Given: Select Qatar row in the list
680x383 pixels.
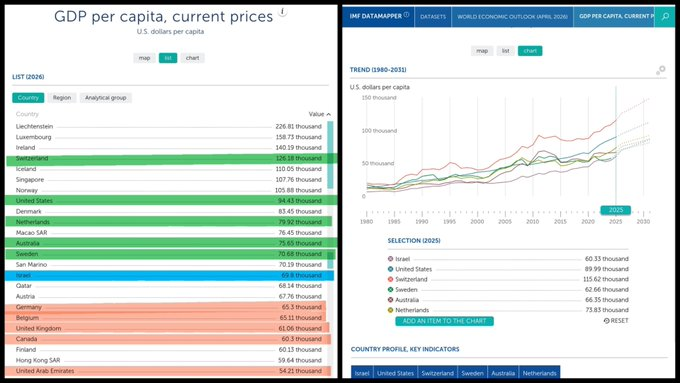Looking at the screenshot, I should click(169, 286).
